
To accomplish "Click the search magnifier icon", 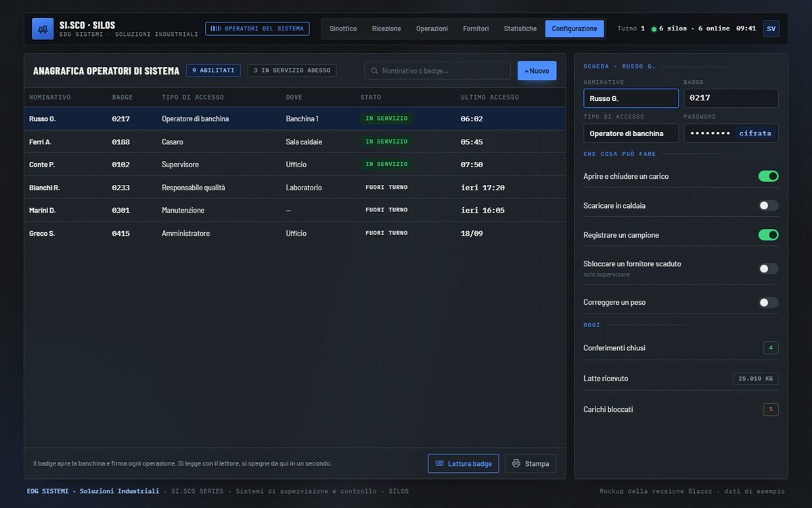I will [374, 70].
